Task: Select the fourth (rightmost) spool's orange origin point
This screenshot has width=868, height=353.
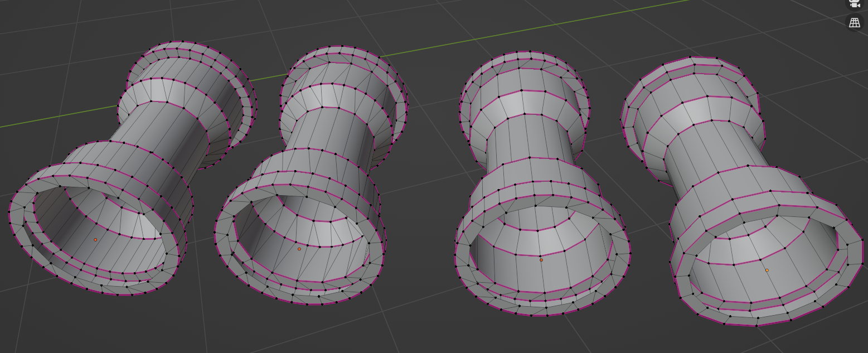Action: 767,270
